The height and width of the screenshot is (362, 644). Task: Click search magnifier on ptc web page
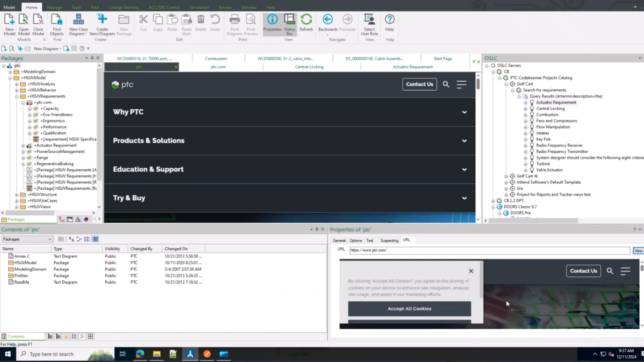pyautogui.click(x=446, y=84)
